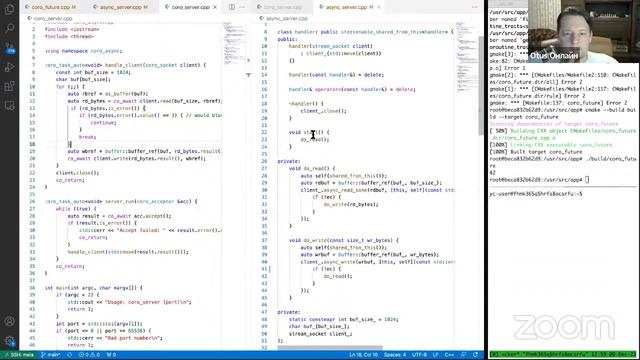This screenshot has width=640, height=360.
Task: Open the right editor group's more actions menu
Action: (475, 7)
